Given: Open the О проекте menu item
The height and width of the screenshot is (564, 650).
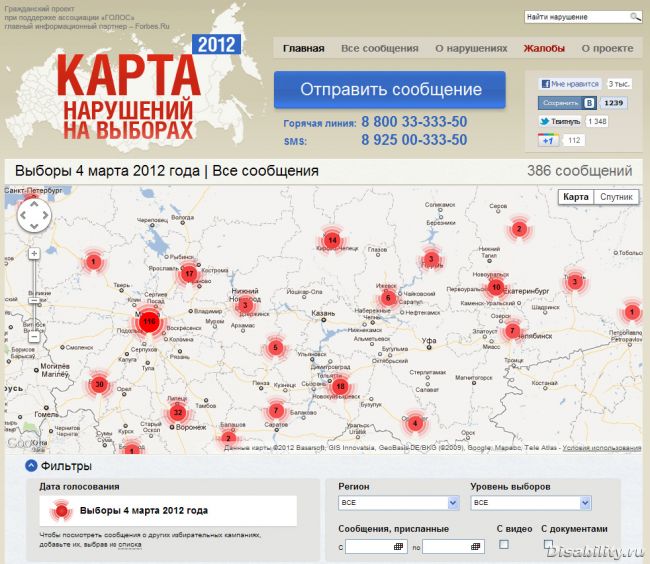Looking at the screenshot, I should 607,48.
